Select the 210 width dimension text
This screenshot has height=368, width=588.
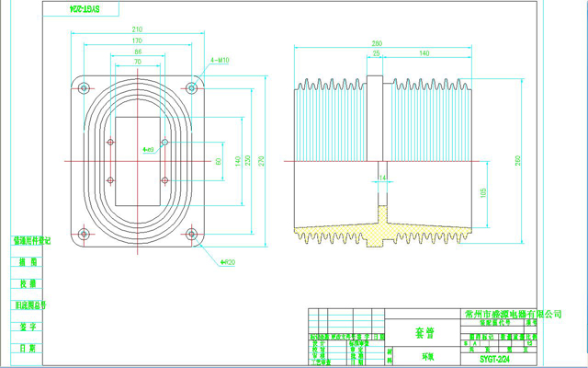coord(137,29)
